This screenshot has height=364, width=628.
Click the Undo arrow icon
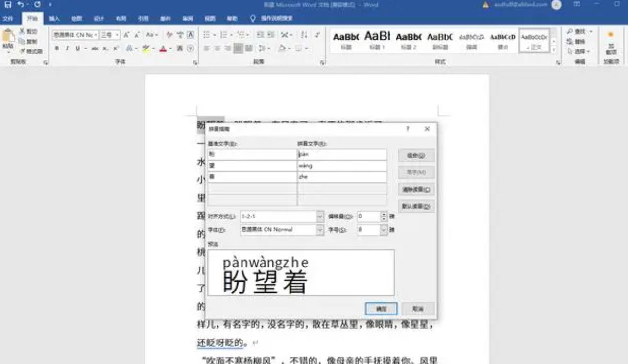click(x=21, y=4)
